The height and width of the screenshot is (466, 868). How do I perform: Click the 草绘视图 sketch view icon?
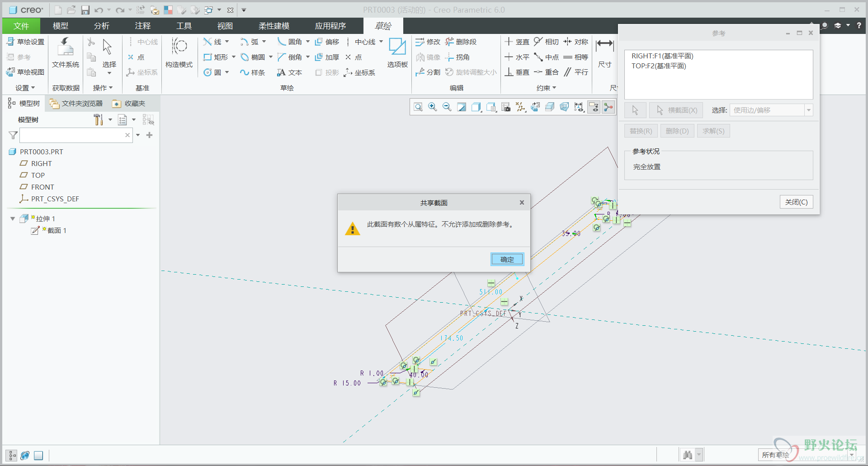[x=25, y=72]
